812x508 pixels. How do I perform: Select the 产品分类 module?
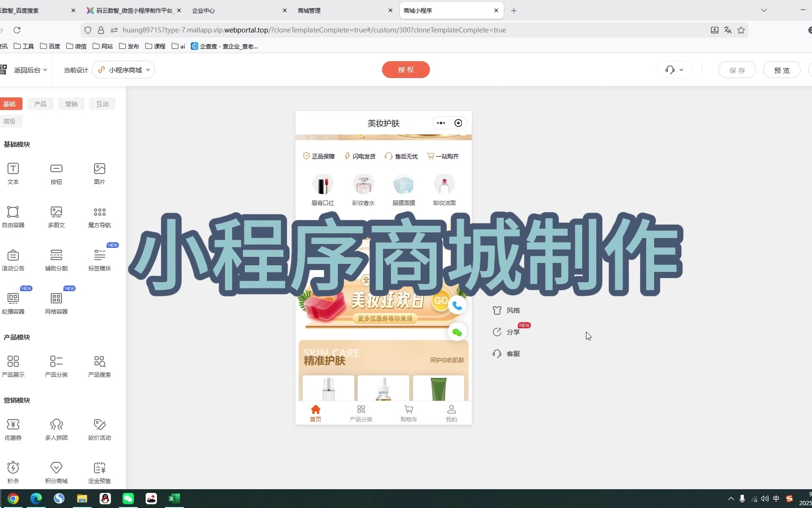56,366
